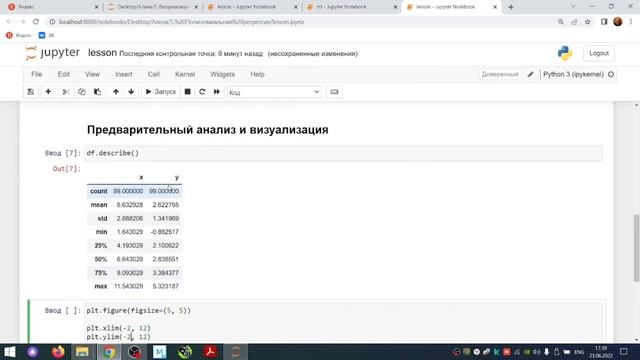
Task: Move selected cell down with the arrow
Action: pyautogui.click(x=131, y=92)
